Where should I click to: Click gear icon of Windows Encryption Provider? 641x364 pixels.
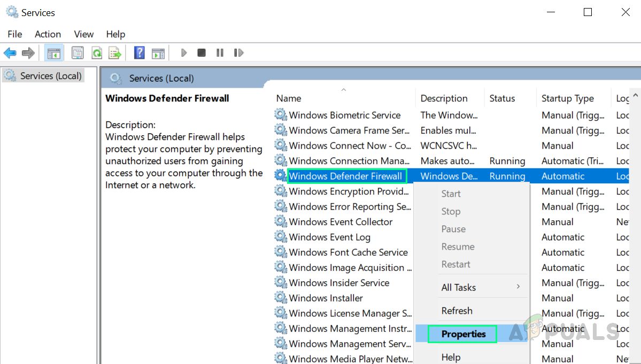[x=281, y=191]
